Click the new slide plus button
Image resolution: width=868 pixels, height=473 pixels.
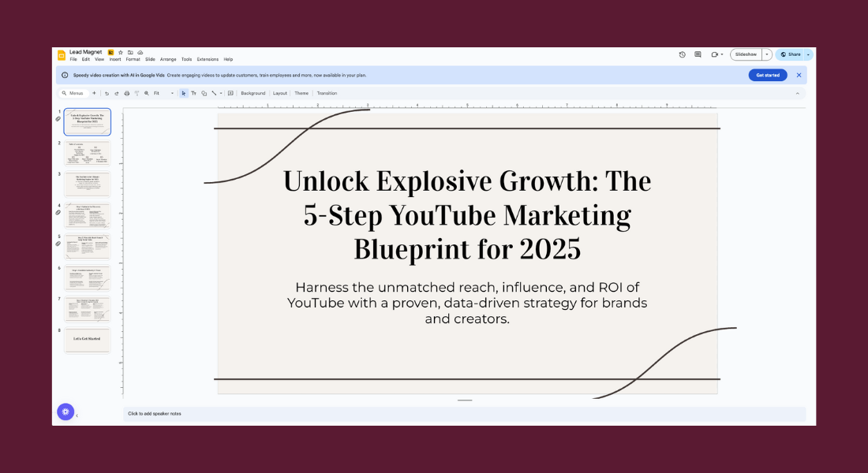point(94,94)
